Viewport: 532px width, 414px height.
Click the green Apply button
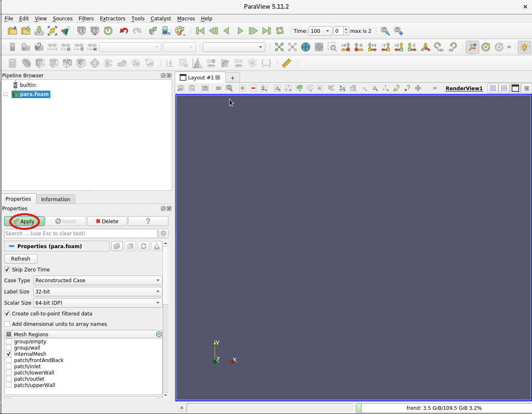24,221
